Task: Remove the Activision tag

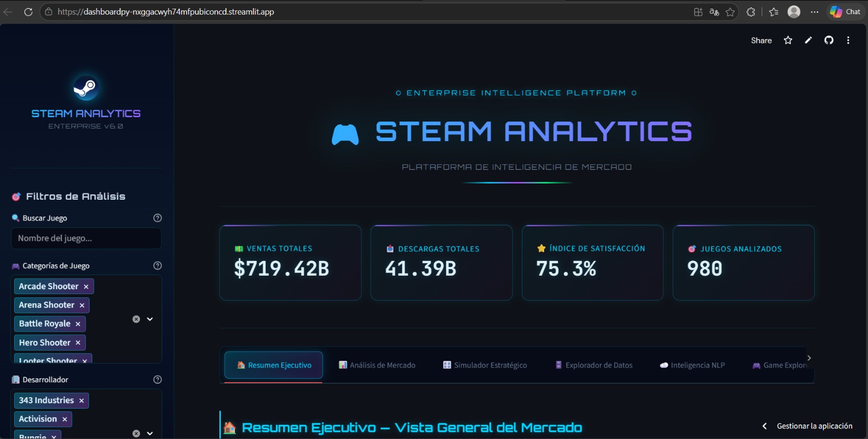Action: (x=65, y=419)
